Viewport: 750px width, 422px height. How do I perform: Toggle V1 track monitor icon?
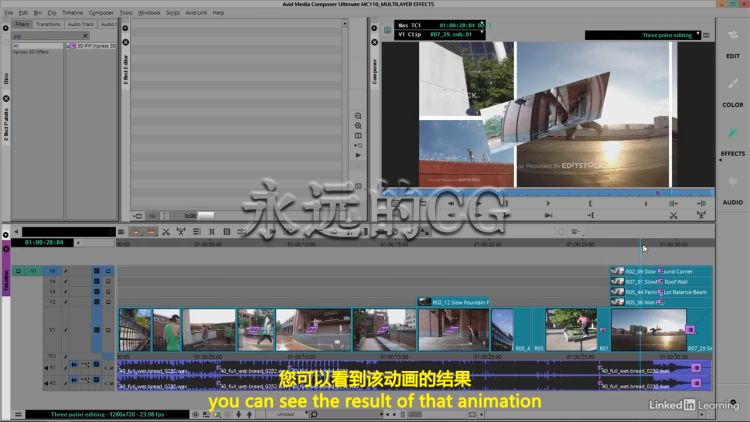[108, 330]
